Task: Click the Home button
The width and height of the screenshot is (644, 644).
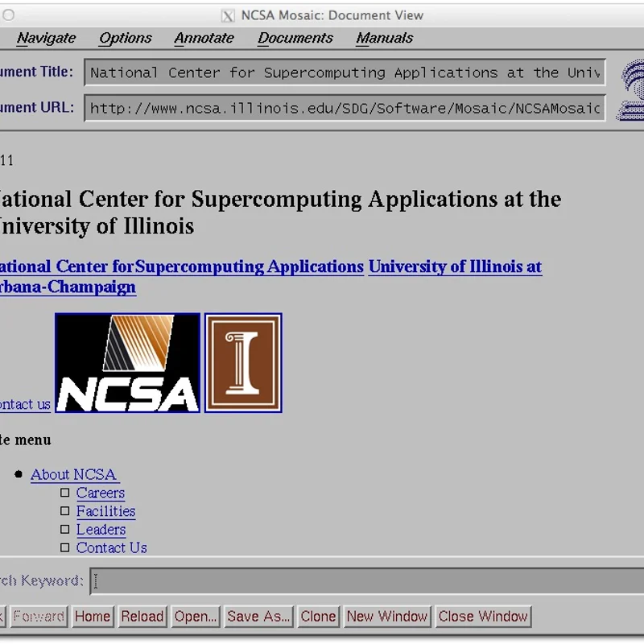Action: 93,616
